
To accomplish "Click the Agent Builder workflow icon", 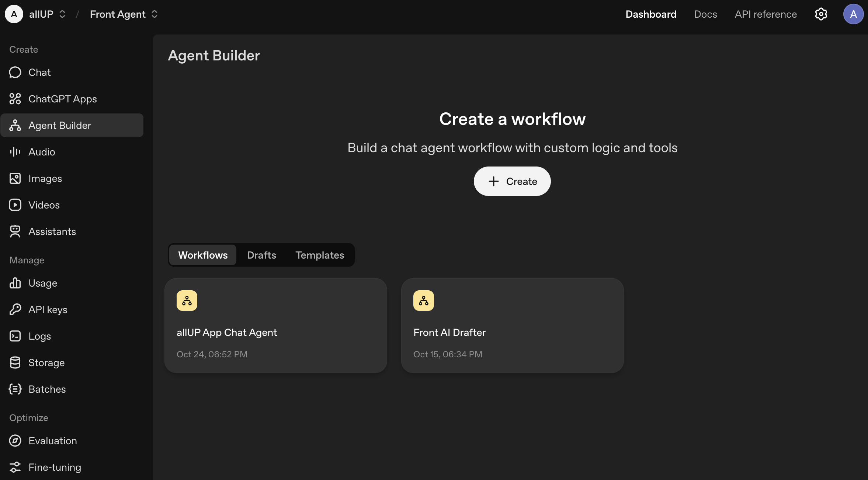I will 15,125.
